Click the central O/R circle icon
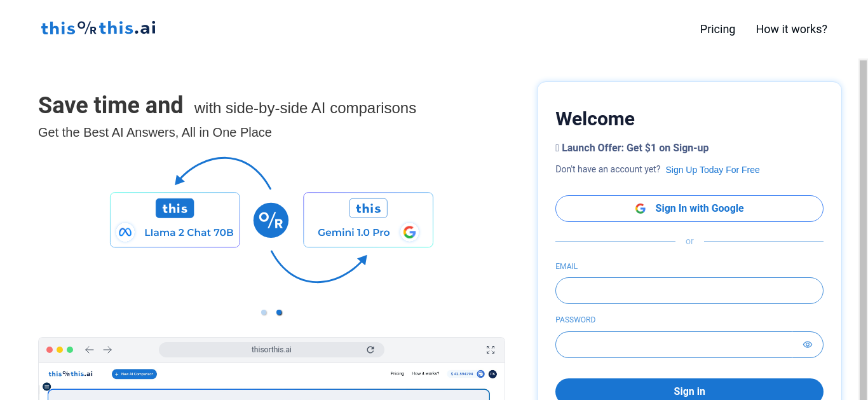Viewport: 868px width, 400px height. pyautogui.click(x=271, y=220)
